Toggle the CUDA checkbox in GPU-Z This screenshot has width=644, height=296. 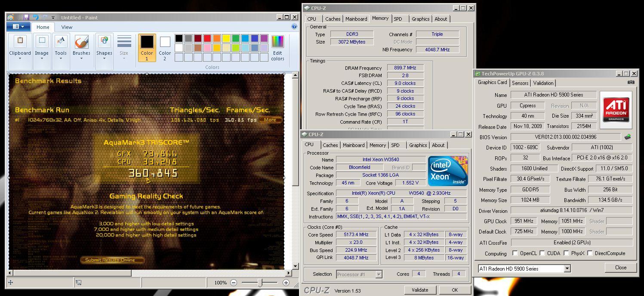[x=542, y=253]
